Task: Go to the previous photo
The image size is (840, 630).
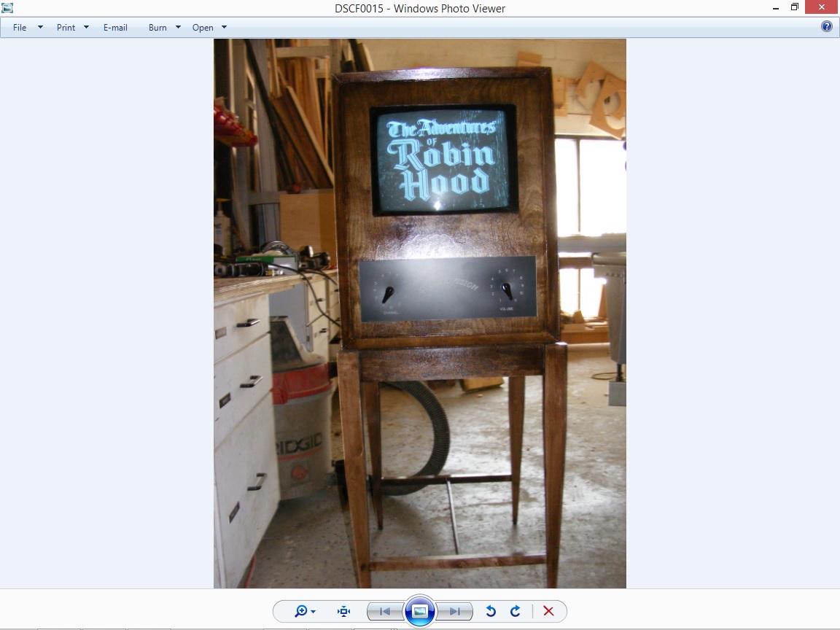Action: pyautogui.click(x=385, y=611)
